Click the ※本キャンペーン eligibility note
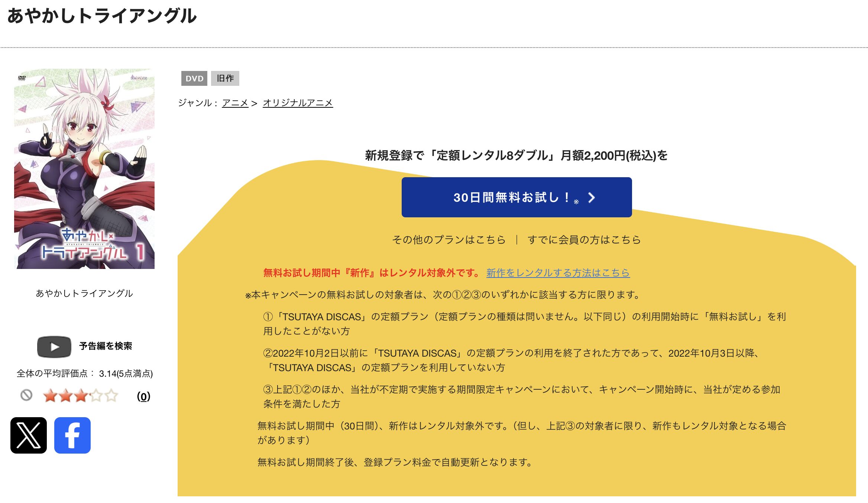Viewport: 868px width, 503px height. 443,295
